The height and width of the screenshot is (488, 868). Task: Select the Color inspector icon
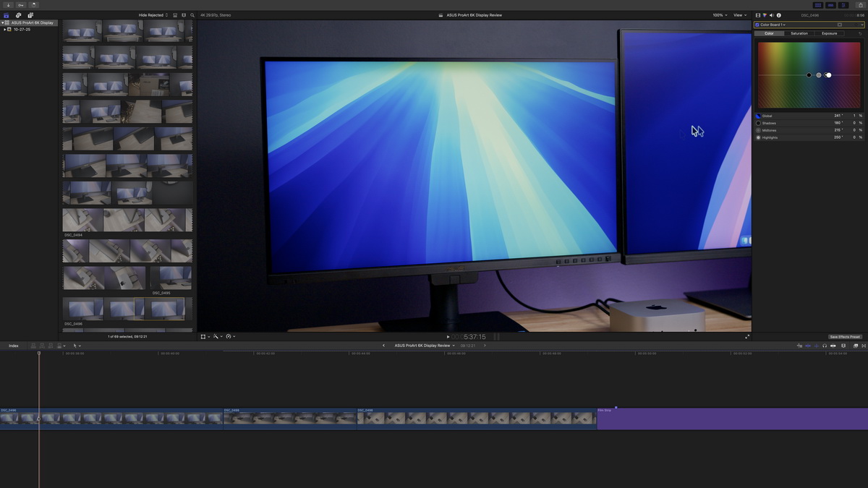pyautogui.click(x=764, y=14)
